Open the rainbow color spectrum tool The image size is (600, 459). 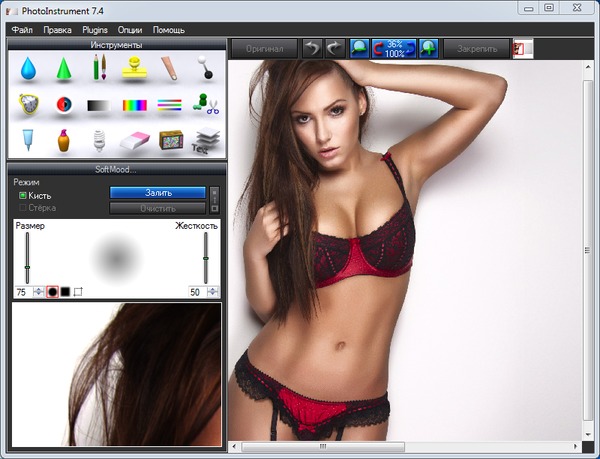135,105
